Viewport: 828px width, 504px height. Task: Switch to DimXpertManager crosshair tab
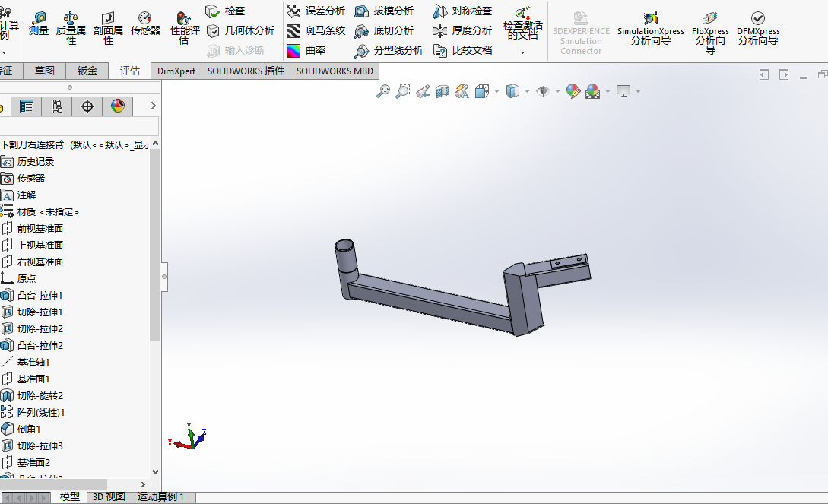pyautogui.click(x=87, y=106)
